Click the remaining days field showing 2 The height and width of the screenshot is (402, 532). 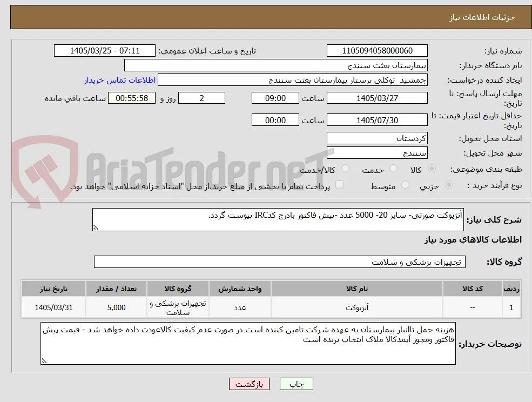coord(201,98)
